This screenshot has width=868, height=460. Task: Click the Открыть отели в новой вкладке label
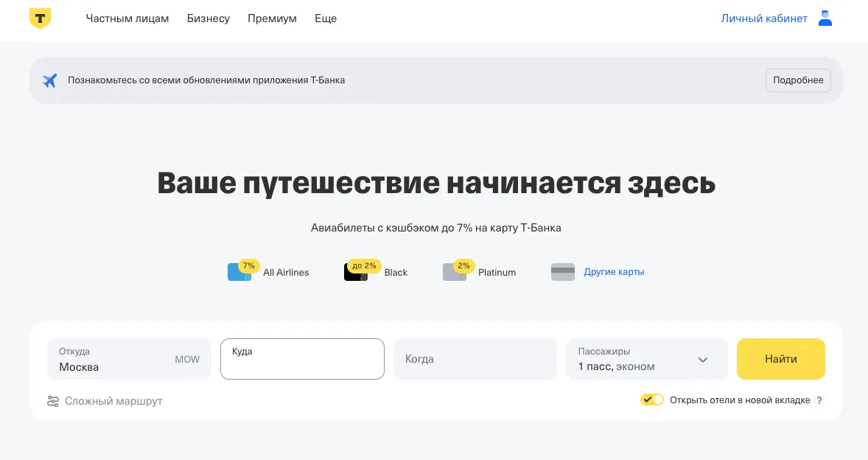point(740,400)
